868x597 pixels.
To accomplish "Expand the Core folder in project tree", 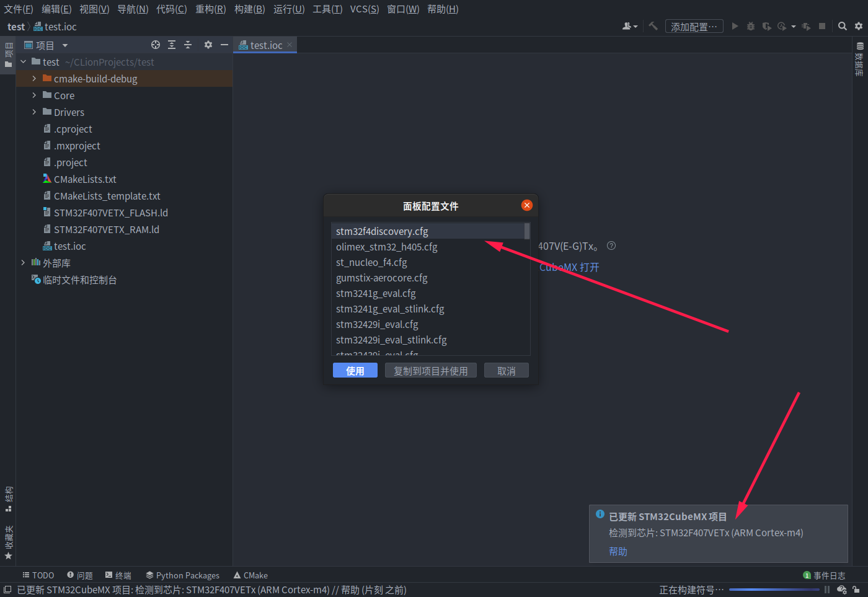I will coord(35,95).
